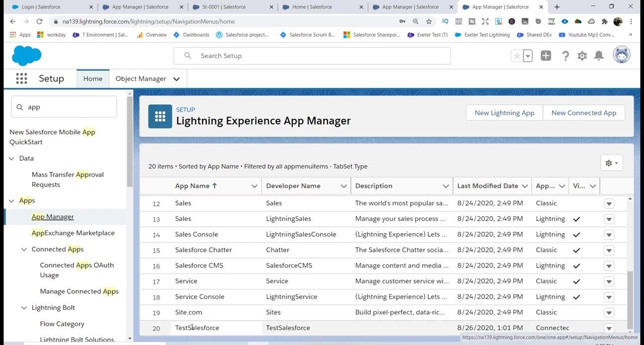Open the Favorites star icon

[517, 56]
